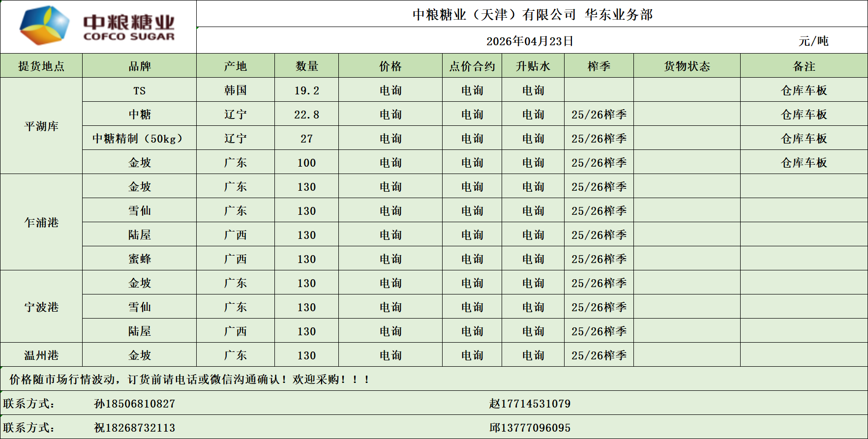The width and height of the screenshot is (868, 439).
Task: Click 辽宁 origin in the 中糖精制（50kg）row
Action: point(236,139)
